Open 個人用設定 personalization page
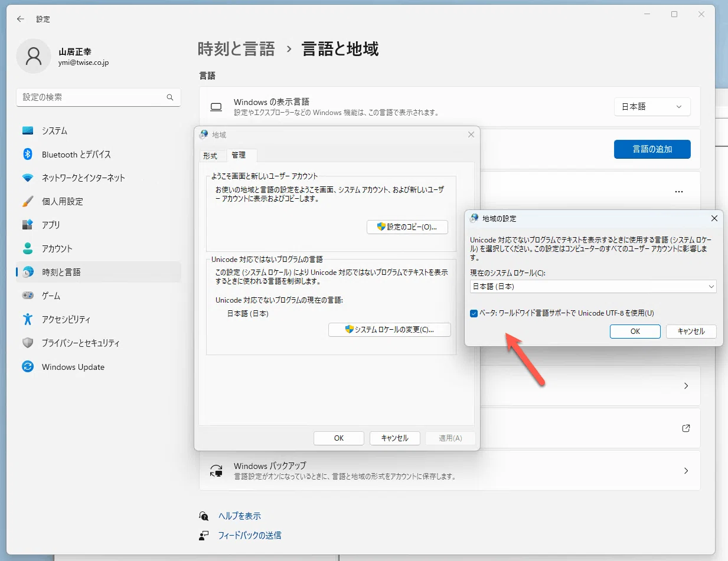The image size is (728, 561). (x=99, y=202)
